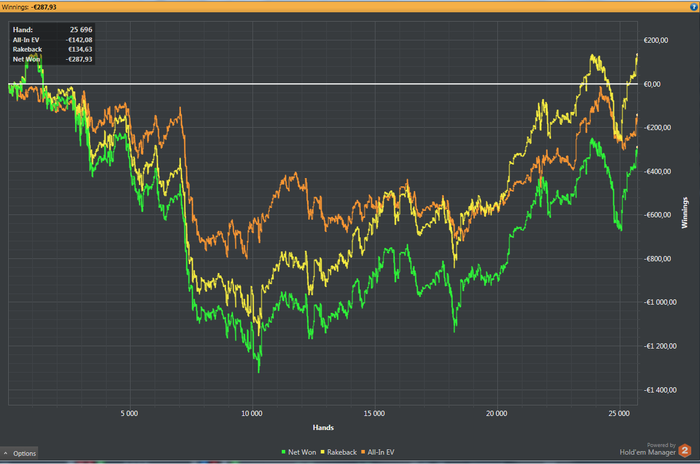Click the -€1 000,00 y-axis label

tap(660, 302)
